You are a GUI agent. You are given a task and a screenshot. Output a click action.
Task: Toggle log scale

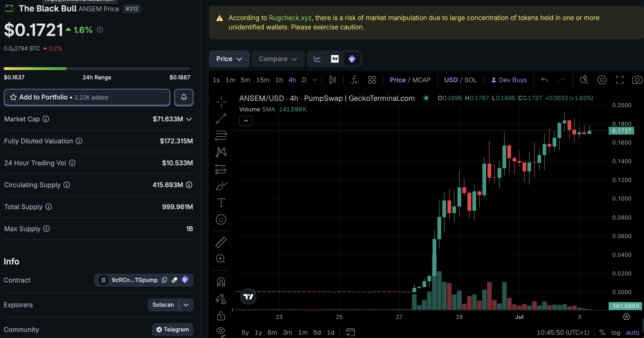pyautogui.click(x=616, y=332)
